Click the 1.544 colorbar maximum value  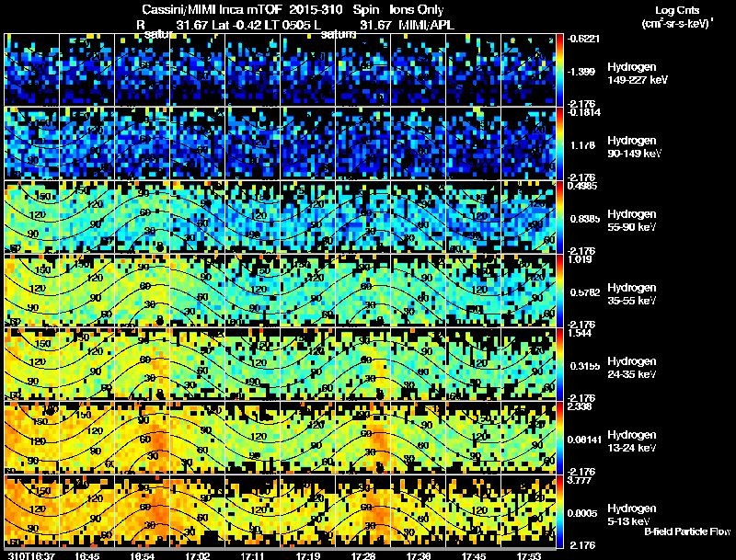point(580,333)
